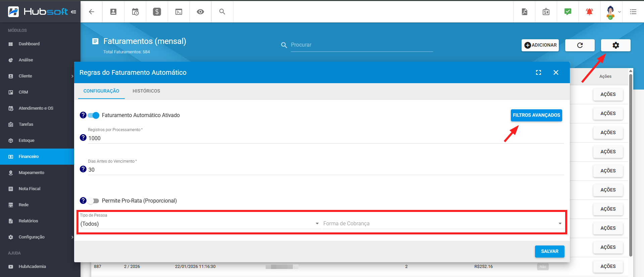Select Financeiro in the sidebar
Image resolution: width=644 pixels, height=277 pixels.
(x=37, y=157)
